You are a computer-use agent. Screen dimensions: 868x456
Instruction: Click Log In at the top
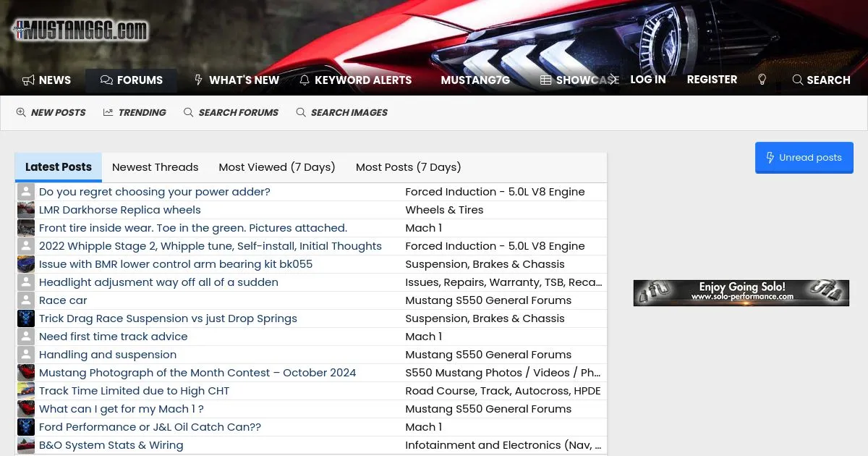(647, 80)
